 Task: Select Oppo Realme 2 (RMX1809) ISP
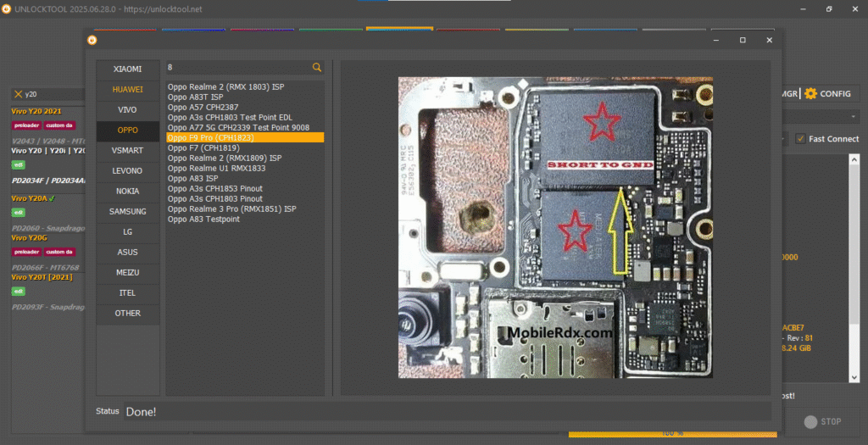[245, 159]
